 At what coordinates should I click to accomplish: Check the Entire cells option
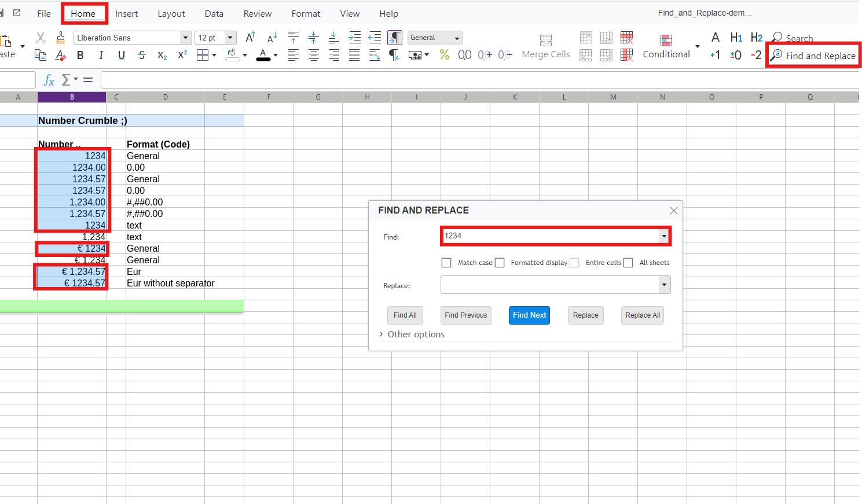coord(574,263)
